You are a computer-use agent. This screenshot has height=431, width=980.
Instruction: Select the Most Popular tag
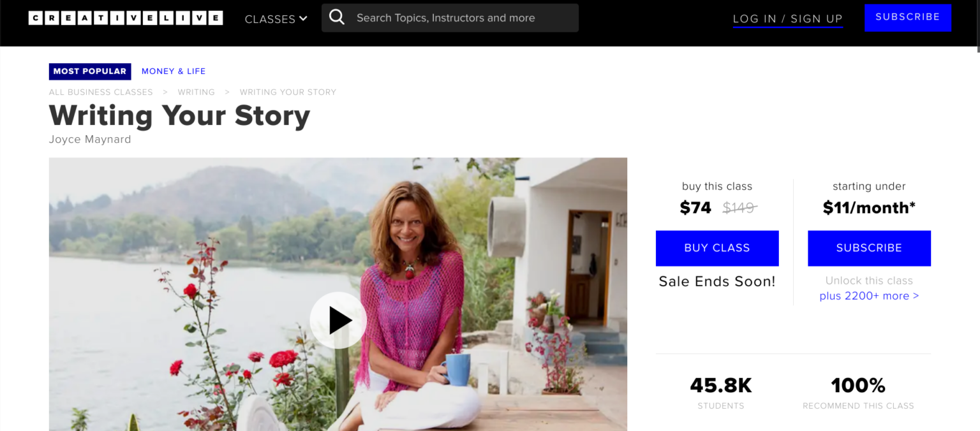[x=90, y=71]
